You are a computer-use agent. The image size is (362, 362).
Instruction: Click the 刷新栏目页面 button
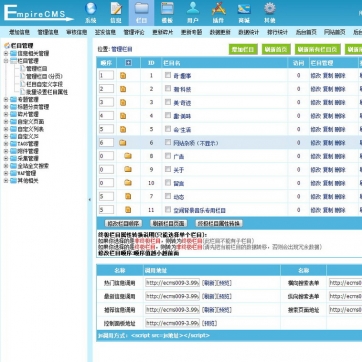(168, 223)
